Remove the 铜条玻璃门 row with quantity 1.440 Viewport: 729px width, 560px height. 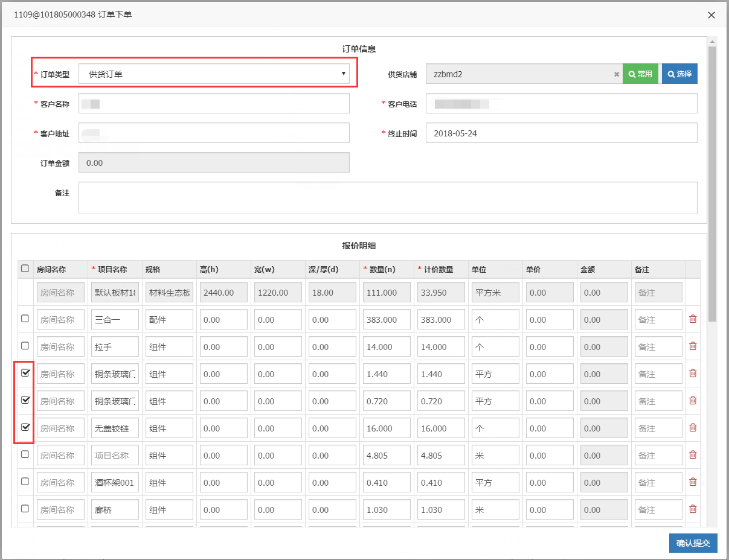pos(693,373)
